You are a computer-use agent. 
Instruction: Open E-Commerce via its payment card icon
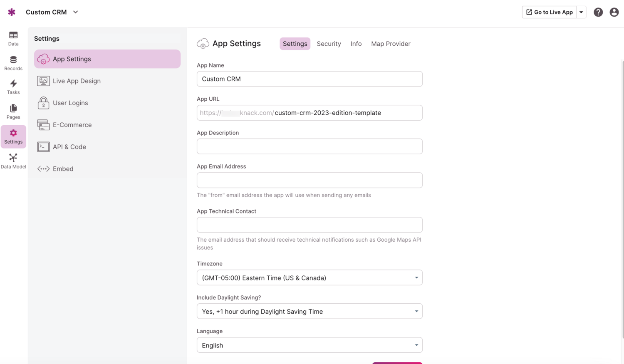pos(43,124)
